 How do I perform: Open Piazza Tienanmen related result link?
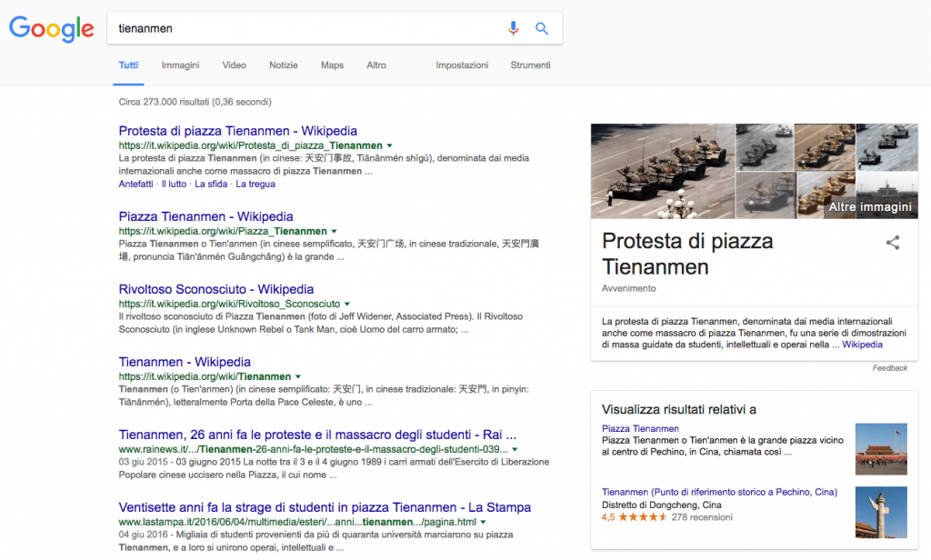(640, 429)
